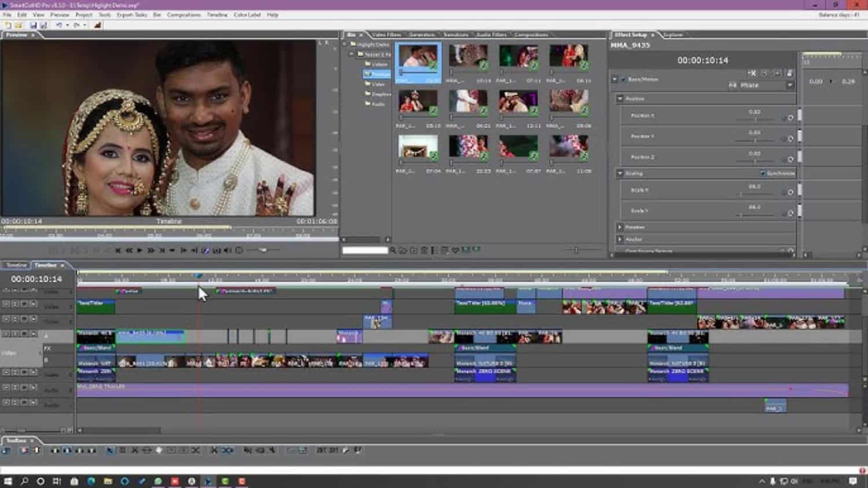Click the first header toggle on the MVL ZERO TRAILER audio track

pos(6,387)
